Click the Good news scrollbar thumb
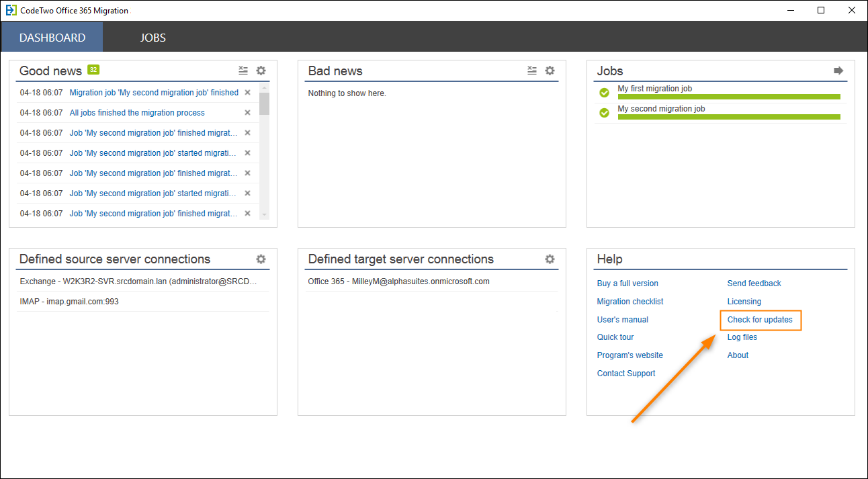This screenshot has height=479, width=868. pyautogui.click(x=264, y=104)
